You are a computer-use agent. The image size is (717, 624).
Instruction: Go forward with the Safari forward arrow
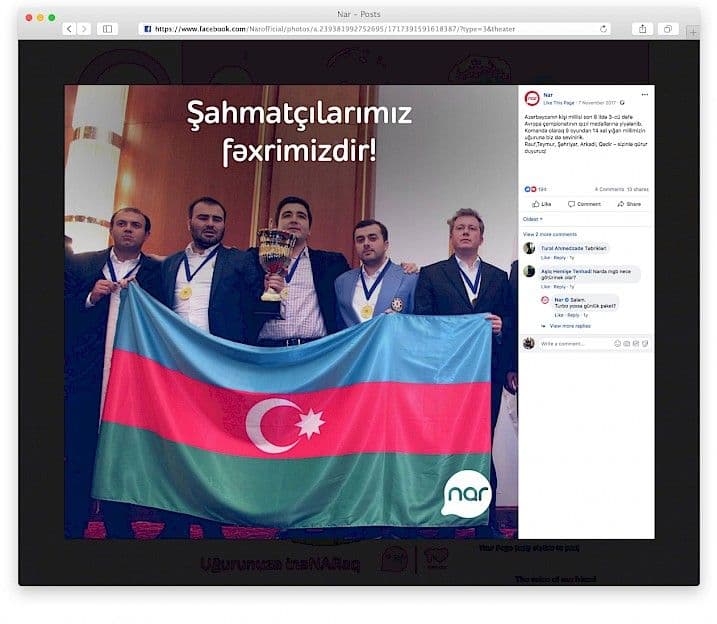pos(84,29)
